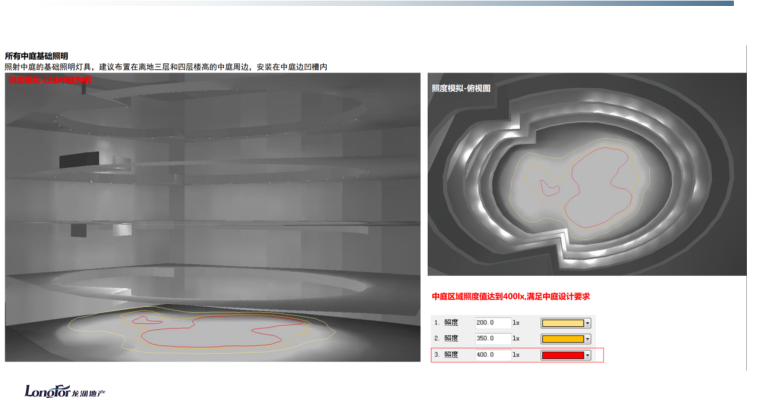Click the top-view illuminance simulation image
The width and height of the screenshot is (760, 398).
click(x=587, y=174)
